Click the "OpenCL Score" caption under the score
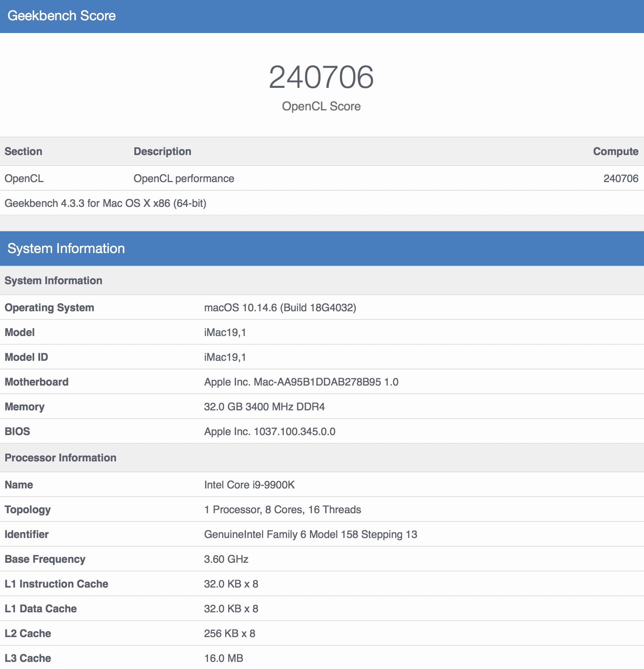Viewport: 644px width, 669px height. [321, 106]
